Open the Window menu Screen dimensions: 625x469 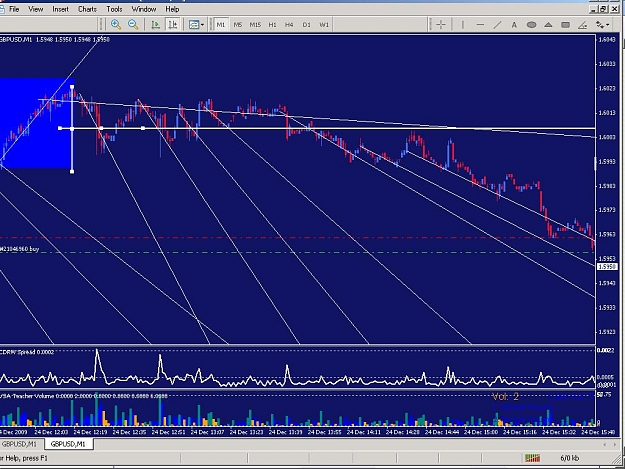[x=144, y=9]
